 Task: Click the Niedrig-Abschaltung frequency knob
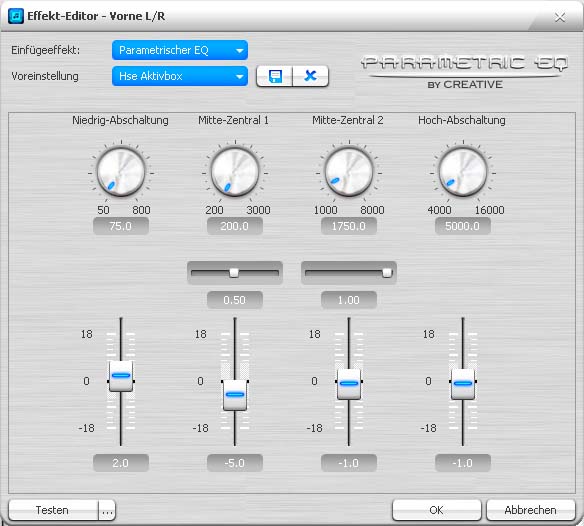121,172
